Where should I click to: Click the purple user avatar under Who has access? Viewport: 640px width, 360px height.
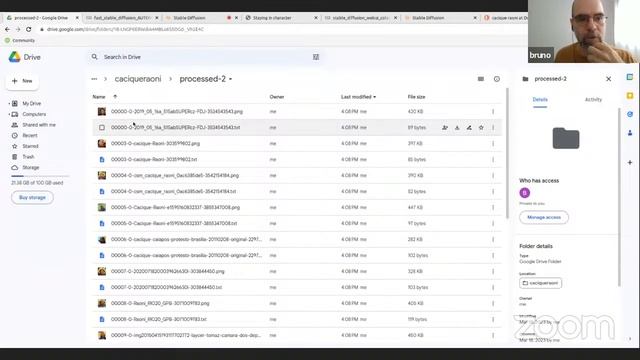coord(524,193)
